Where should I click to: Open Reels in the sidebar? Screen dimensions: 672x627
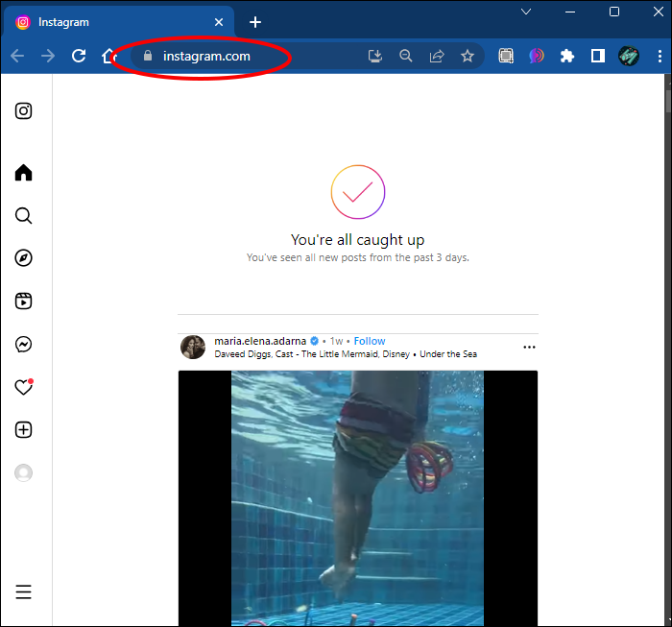coord(23,301)
